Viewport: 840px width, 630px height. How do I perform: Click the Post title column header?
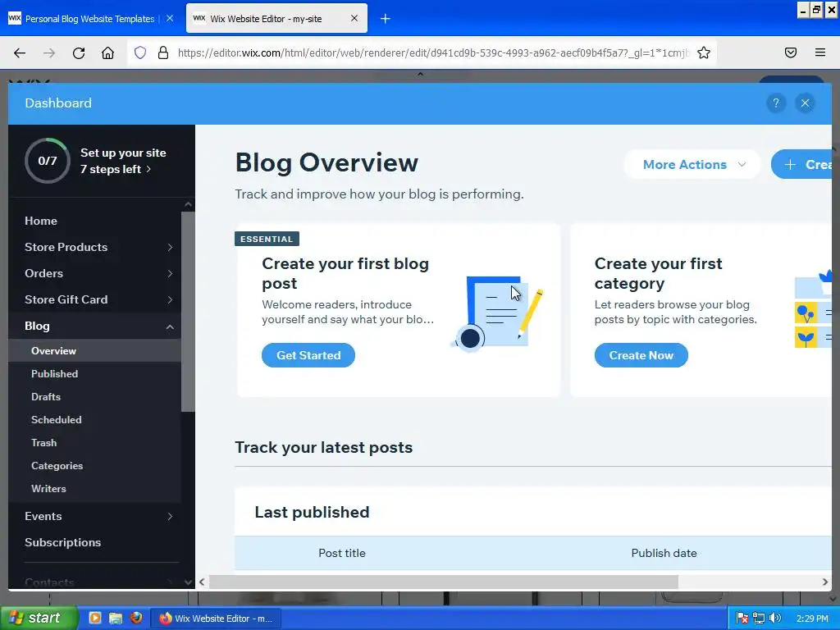(342, 553)
